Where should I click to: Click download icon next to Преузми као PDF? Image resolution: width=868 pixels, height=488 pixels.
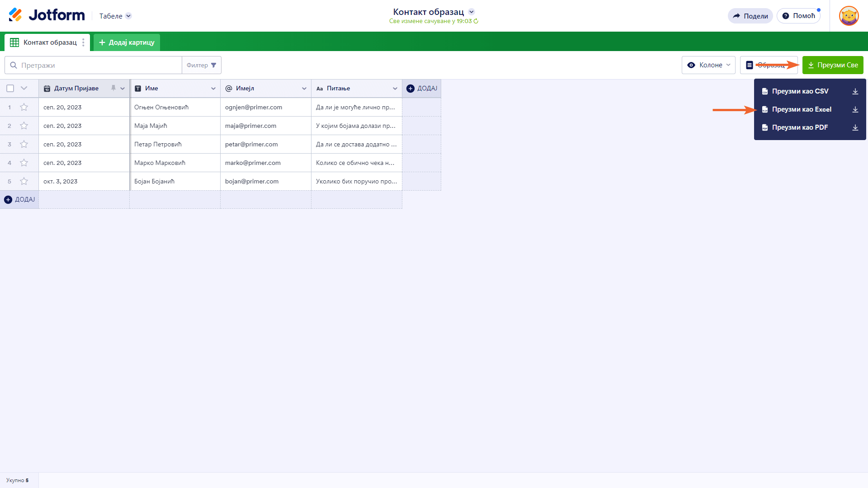[x=855, y=127]
